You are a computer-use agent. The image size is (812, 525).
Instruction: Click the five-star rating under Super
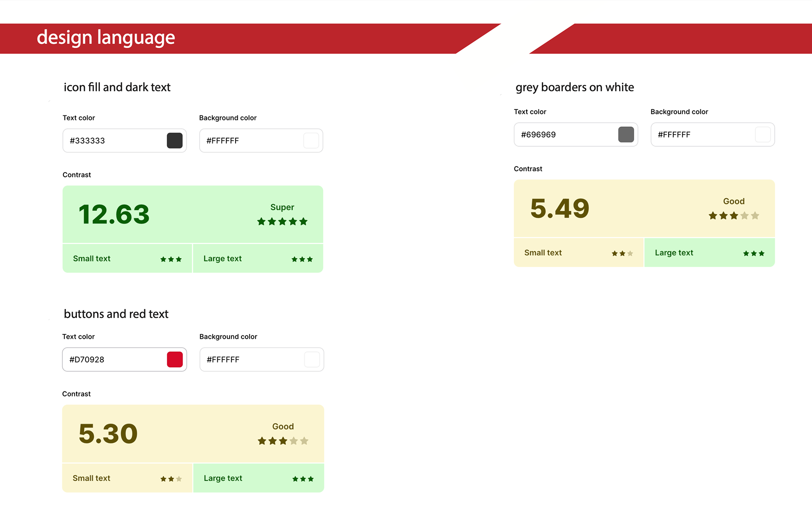pyautogui.click(x=282, y=221)
